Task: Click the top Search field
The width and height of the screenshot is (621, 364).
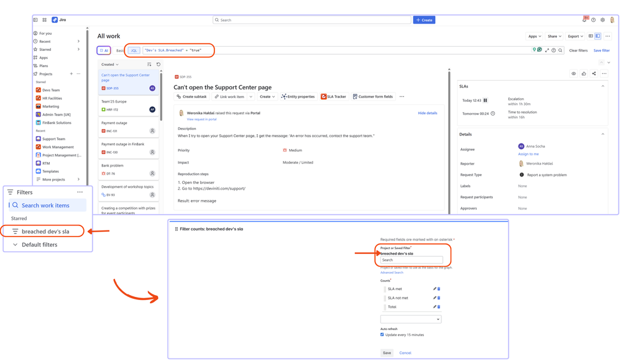Action: [311, 20]
